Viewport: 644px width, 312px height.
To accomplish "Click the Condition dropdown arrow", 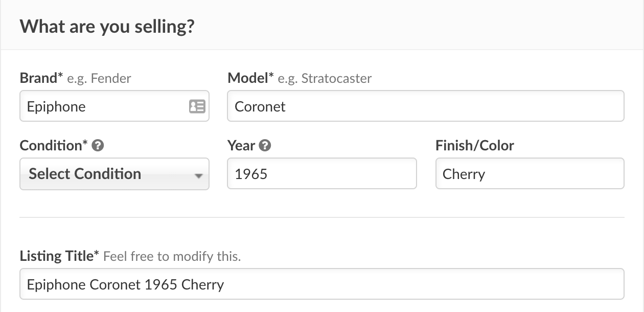I will (x=198, y=176).
